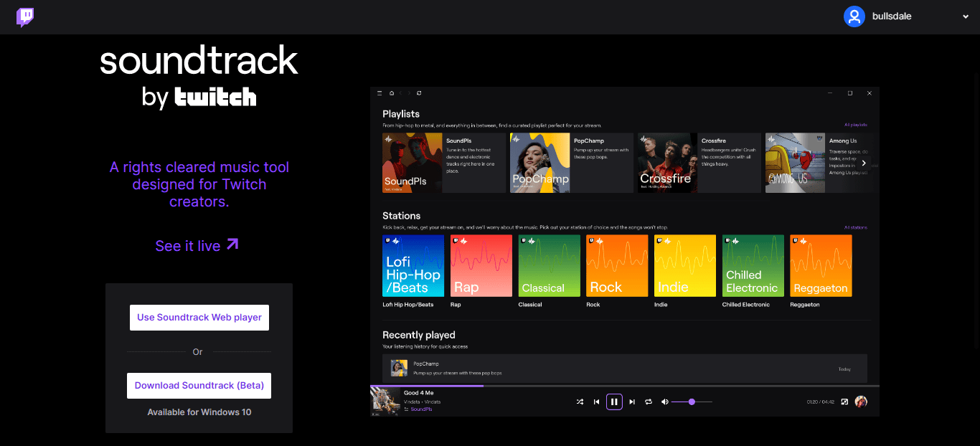Skip to the next track

(x=632, y=402)
